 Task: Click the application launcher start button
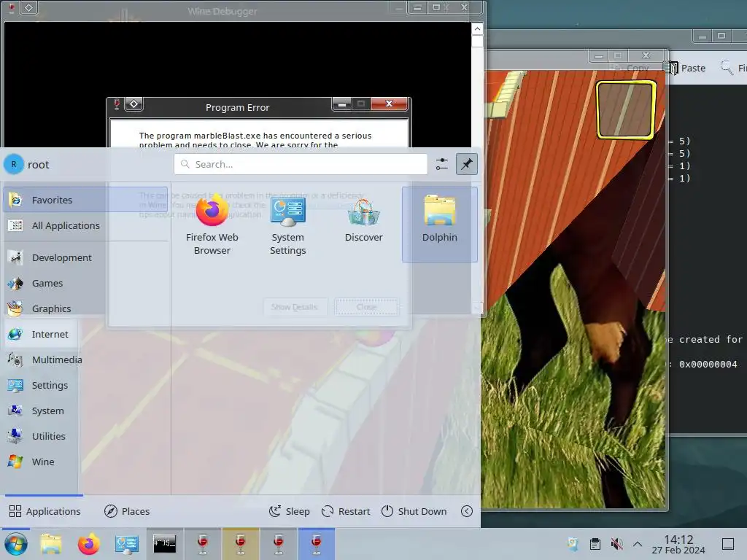[16, 544]
